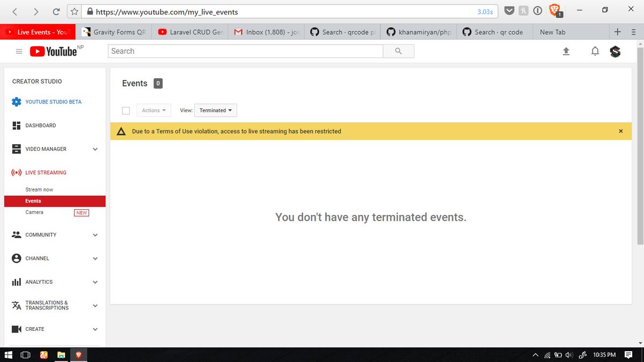Viewport: 644px width, 362px height.
Task: Click the Dashboard grid icon
Action: click(x=16, y=125)
